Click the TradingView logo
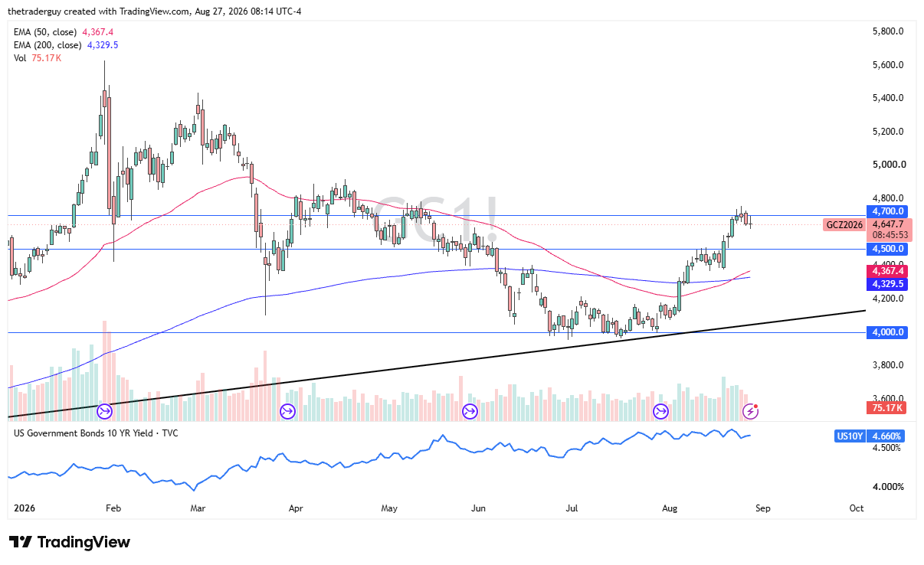924x565 pixels. (x=70, y=542)
